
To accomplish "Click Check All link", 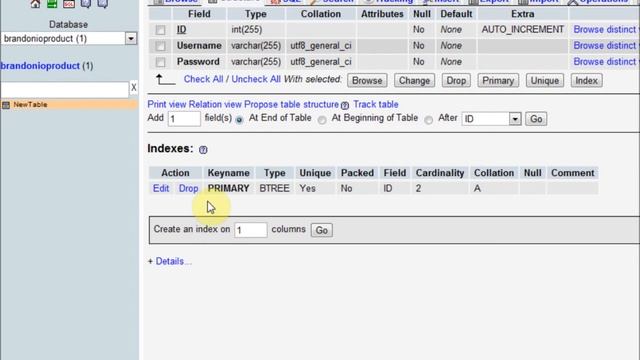I will [203, 79].
